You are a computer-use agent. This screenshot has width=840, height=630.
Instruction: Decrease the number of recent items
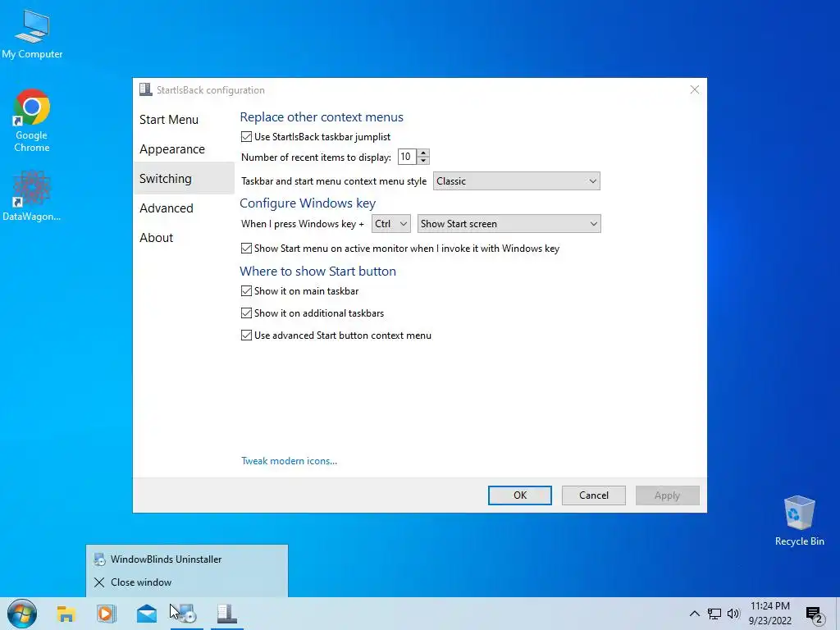coord(423,161)
